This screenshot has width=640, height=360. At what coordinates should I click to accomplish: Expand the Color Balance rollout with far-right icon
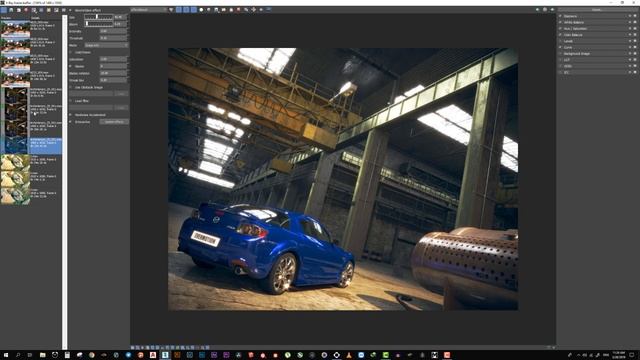coord(635,35)
